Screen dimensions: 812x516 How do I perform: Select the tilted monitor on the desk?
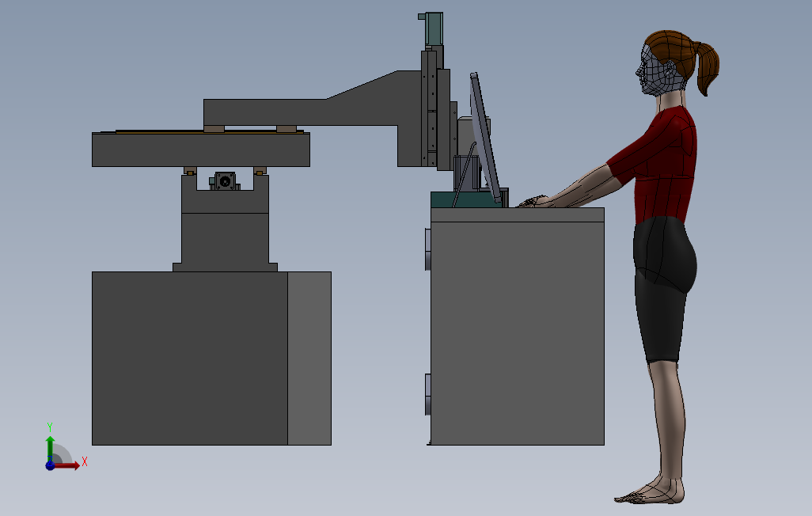tap(484, 137)
